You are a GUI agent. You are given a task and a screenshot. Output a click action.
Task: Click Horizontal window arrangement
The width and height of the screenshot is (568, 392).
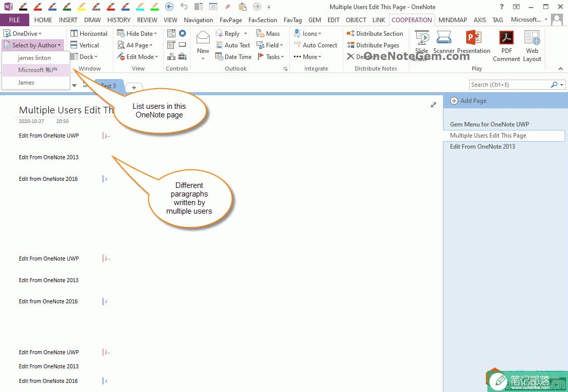[x=89, y=34]
